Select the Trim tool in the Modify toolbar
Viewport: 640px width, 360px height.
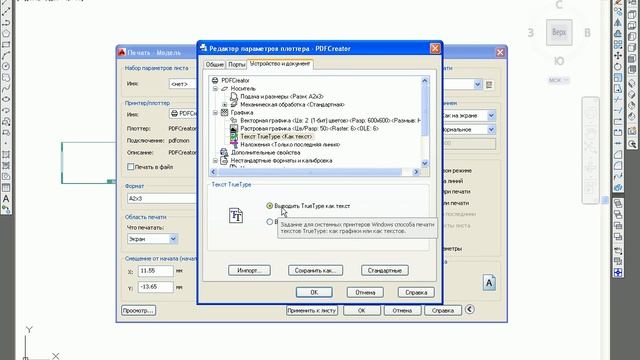click(618, 100)
